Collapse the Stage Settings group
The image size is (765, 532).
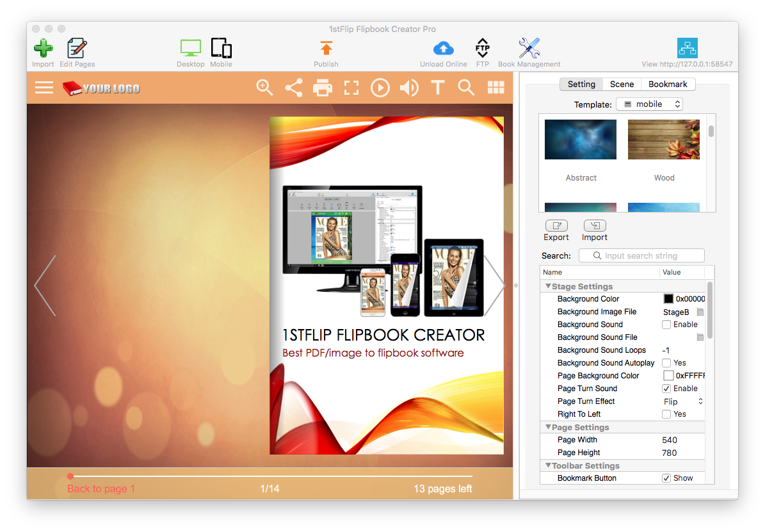pos(549,286)
